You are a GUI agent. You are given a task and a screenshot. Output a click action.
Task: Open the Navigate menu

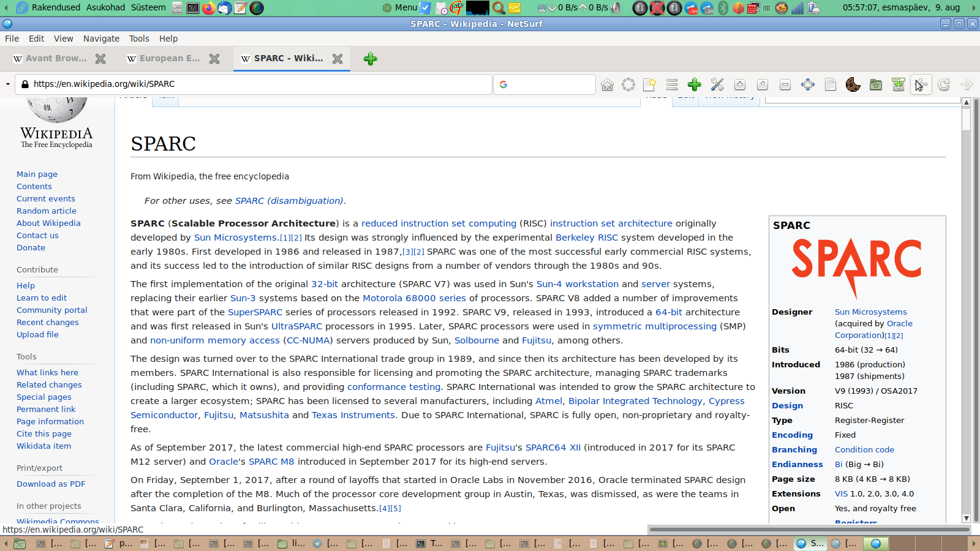click(101, 39)
